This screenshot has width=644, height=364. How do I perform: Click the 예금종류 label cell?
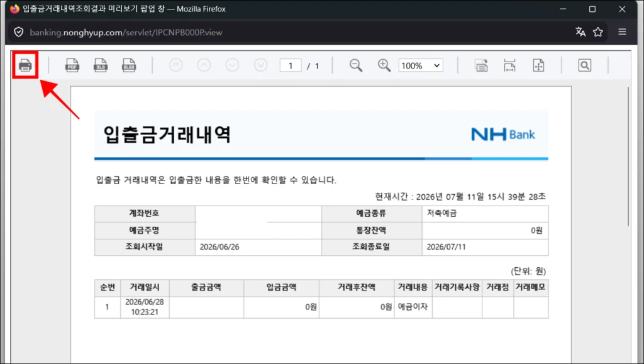click(372, 213)
